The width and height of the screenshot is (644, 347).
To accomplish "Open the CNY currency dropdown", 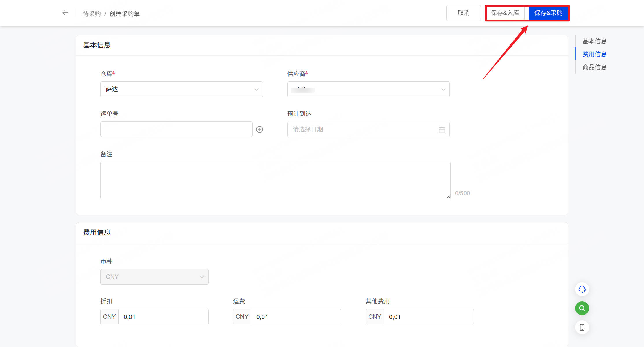I will [154, 277].
